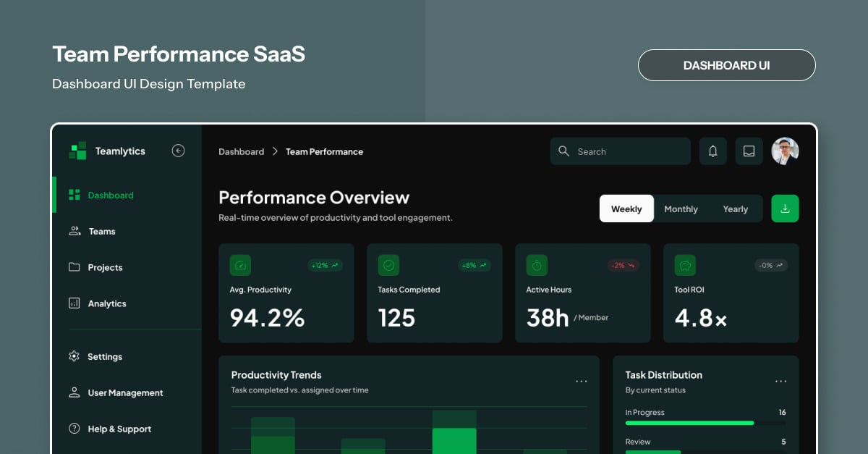868x454 pixels.
Task: Switch to the Yearly view
Action: (x=735, y=209)
